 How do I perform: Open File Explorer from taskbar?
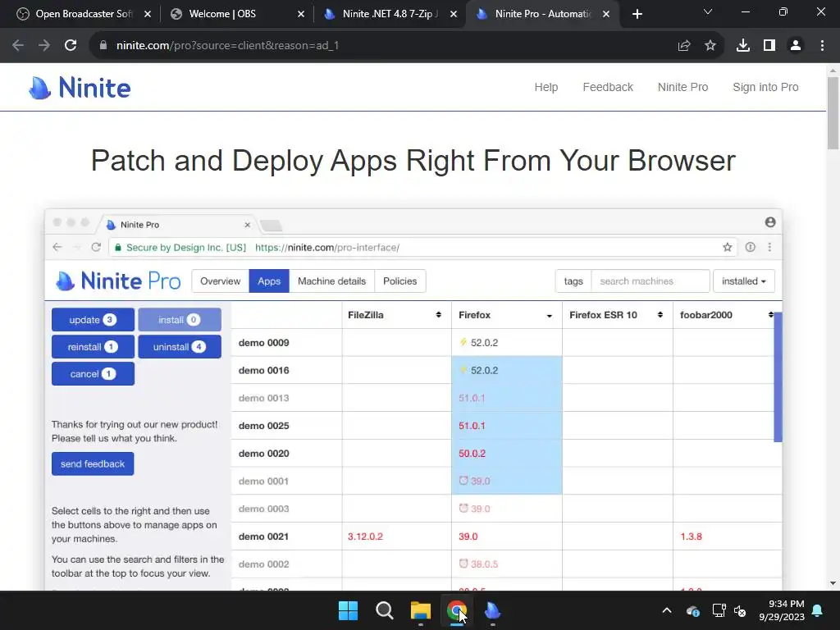pos(421,610)
